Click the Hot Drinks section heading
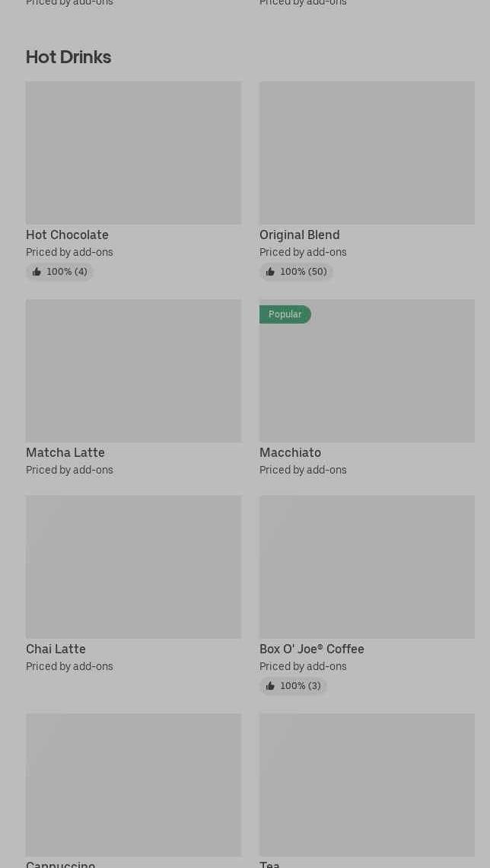Image resolution: width=490 pixels, height=868 pixels. 68,57
